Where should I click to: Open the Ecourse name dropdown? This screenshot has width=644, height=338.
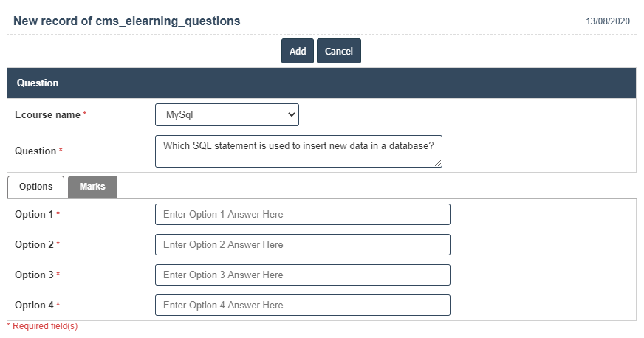click(227, 115)
